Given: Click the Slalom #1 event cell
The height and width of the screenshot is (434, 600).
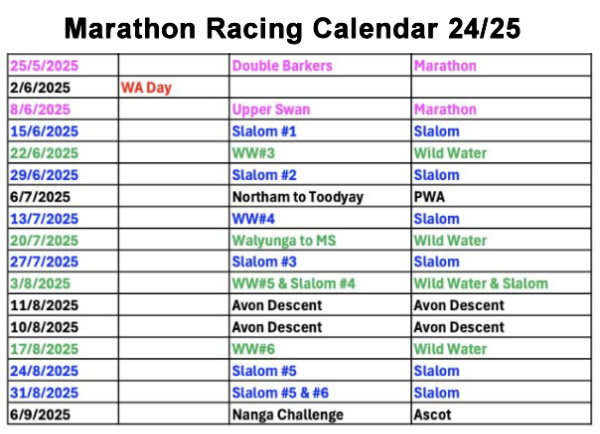Looking at the screenshot, I should [264, 132].
